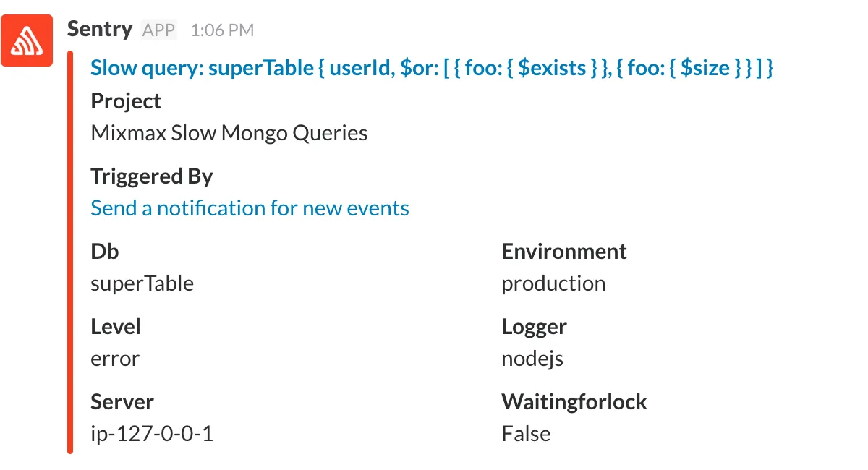Screen dimensions: 868x470
Task: Click the Project field heading
Action: (126, 102)
